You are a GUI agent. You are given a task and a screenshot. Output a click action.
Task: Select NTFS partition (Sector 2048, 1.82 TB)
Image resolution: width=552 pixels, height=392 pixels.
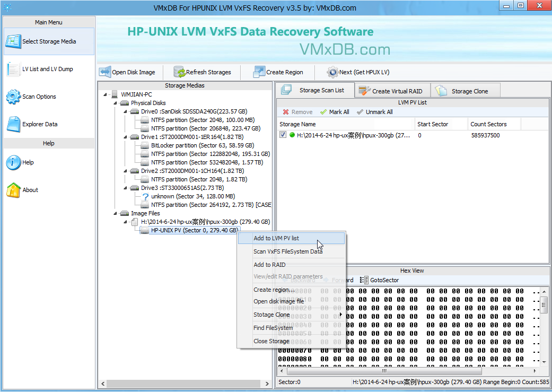199,179
